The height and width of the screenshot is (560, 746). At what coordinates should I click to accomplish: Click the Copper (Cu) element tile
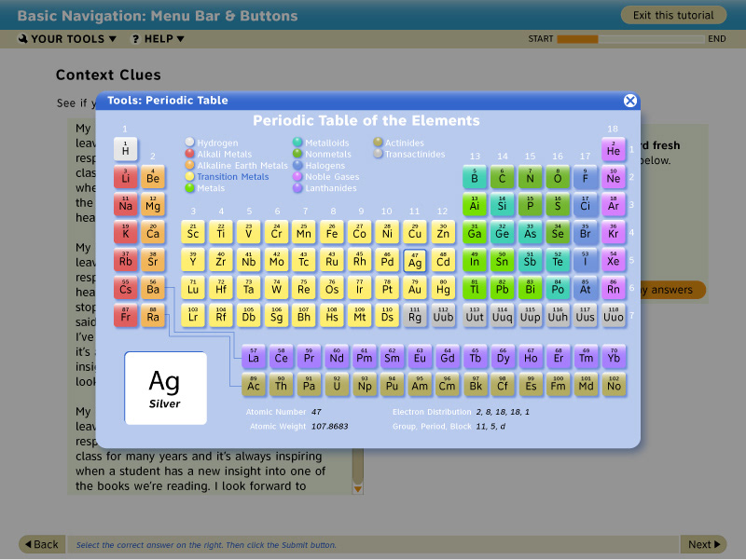pyautogui.click(x=415, y=232)
